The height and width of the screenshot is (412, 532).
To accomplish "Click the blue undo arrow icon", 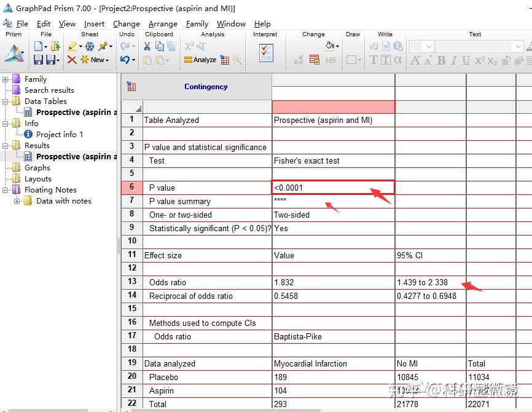I will pyautogui.click(x=125, y=60).
